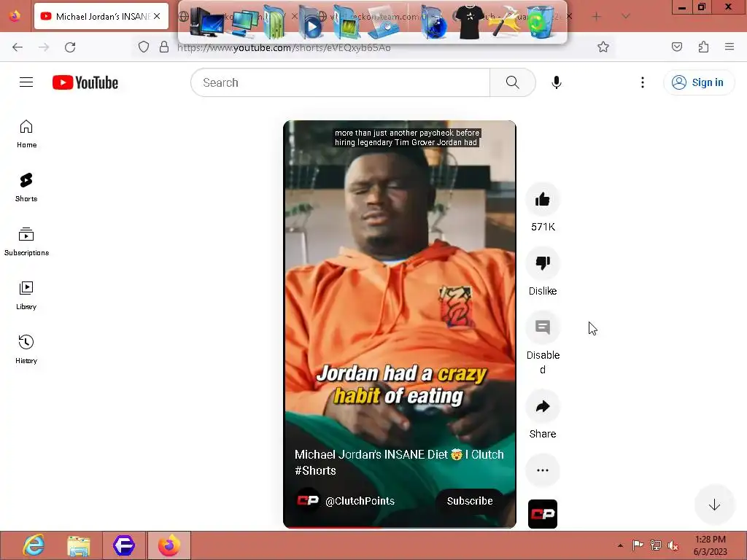Open Recycle Bin icon in the dock

[541, 21]
